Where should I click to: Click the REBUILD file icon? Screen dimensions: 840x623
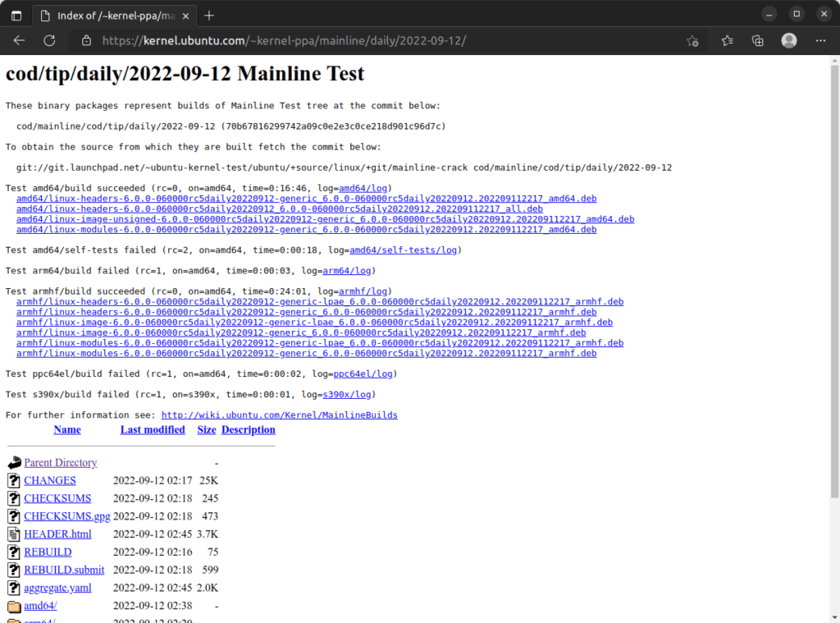[14, 552]
